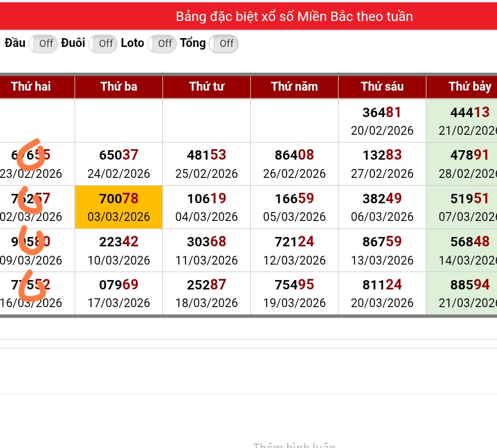This screenshot has height=448, width=497.
Task: Click the Thứ hai column header
Action: 31,87
